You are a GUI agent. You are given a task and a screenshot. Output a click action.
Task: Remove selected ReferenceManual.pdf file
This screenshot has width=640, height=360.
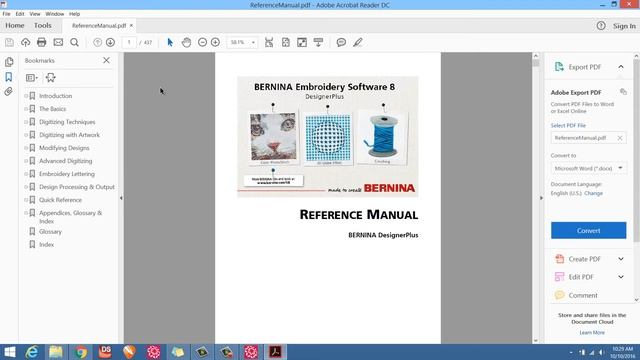click(620, 138)
